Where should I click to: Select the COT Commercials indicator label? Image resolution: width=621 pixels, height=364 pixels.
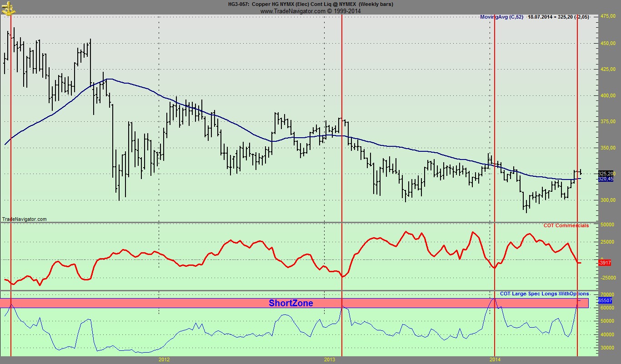(x=566, y=225)
